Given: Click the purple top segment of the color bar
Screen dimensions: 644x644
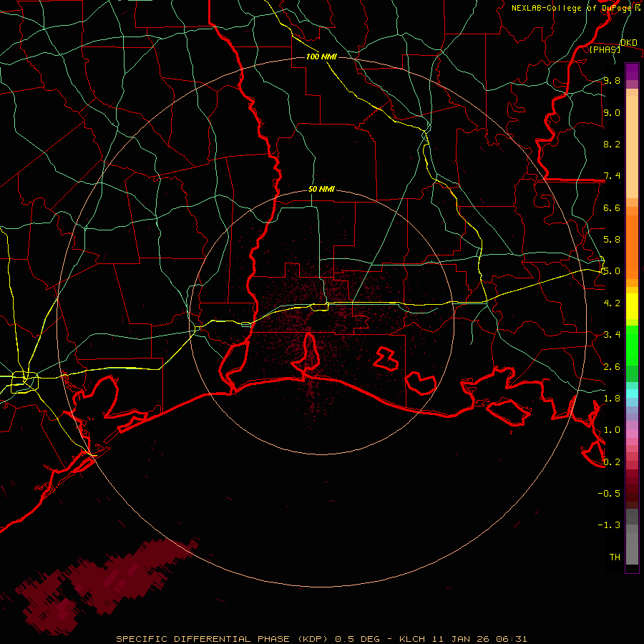Looking at the screenshot, I should click(632, 72).
